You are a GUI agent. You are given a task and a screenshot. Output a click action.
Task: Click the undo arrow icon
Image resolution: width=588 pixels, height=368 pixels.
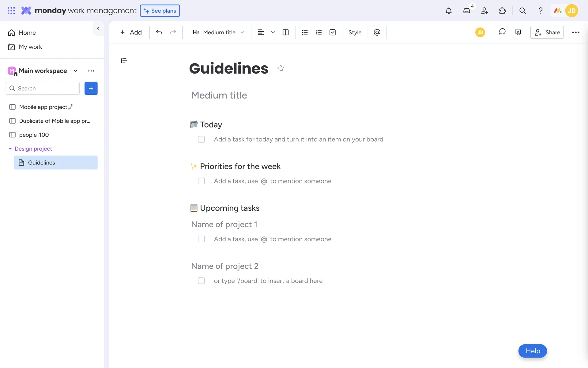click(159, 32)
